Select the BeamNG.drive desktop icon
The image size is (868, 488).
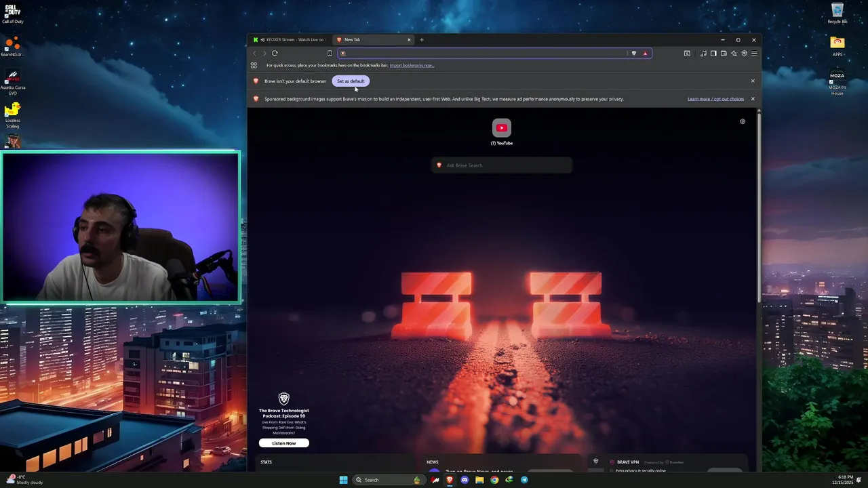point(12,47)
